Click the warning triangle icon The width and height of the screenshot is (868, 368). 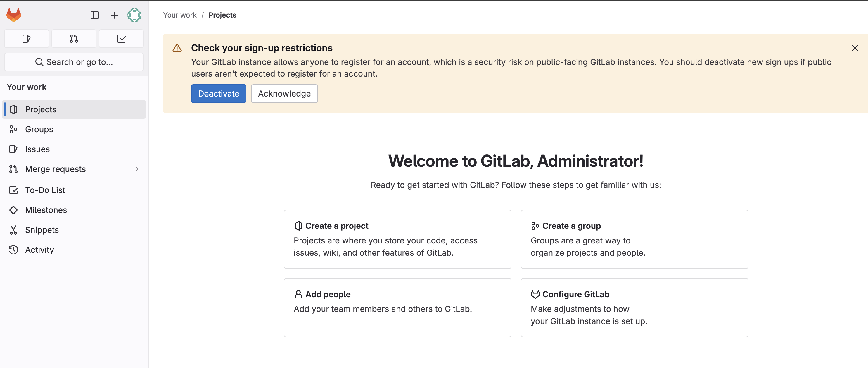[x=177, y=48]
